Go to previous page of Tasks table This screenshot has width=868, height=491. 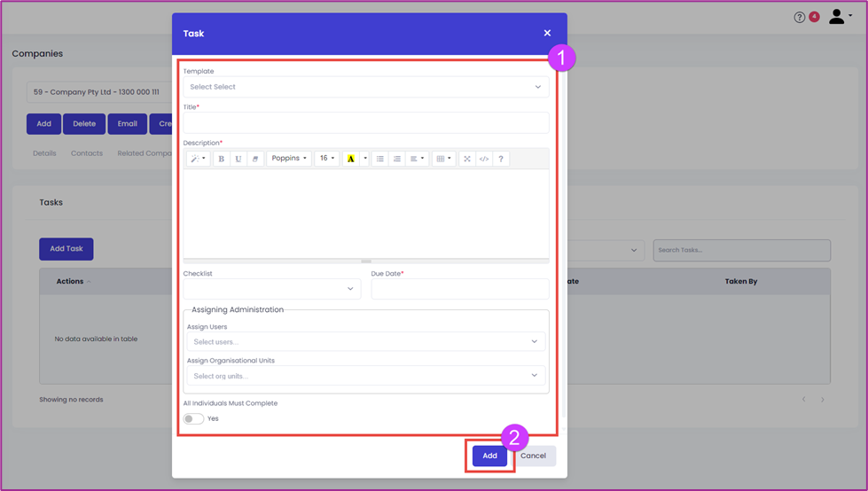click(x=804, y=399)
